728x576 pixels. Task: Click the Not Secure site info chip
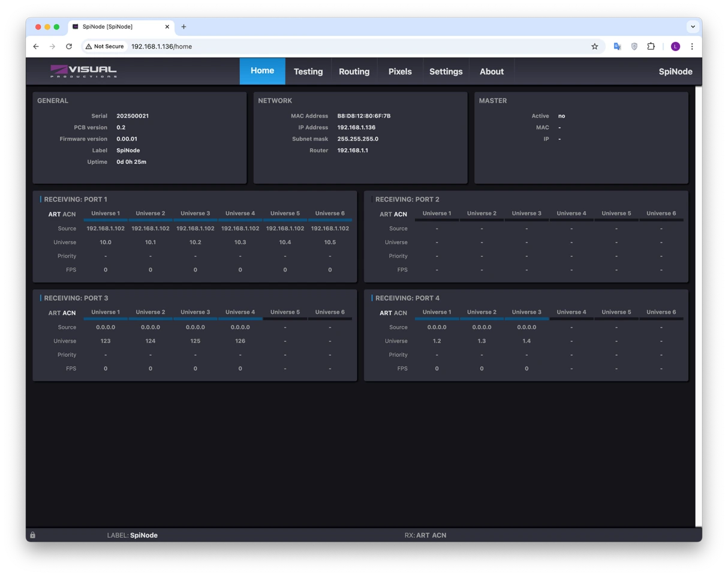pos(105,46)
